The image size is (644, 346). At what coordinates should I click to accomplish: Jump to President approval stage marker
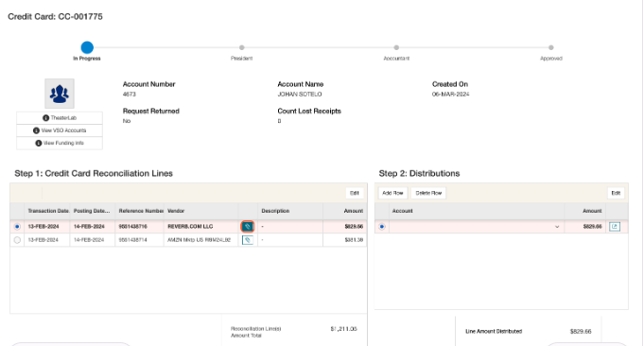242,47
